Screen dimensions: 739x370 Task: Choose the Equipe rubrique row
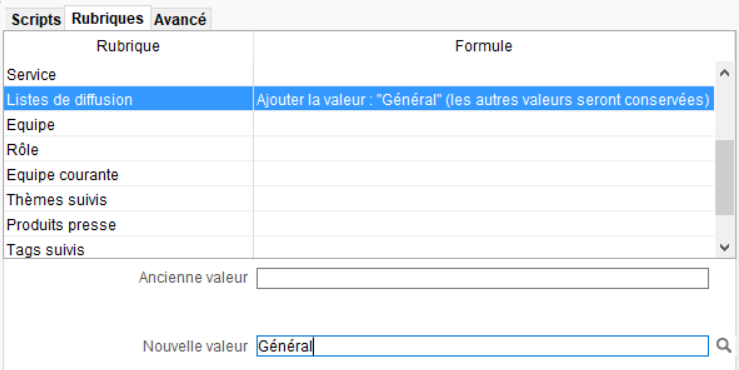point(359,124)
